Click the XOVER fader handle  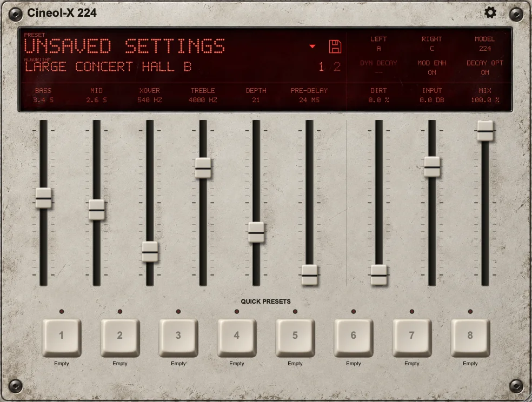(x=150, y=252)
